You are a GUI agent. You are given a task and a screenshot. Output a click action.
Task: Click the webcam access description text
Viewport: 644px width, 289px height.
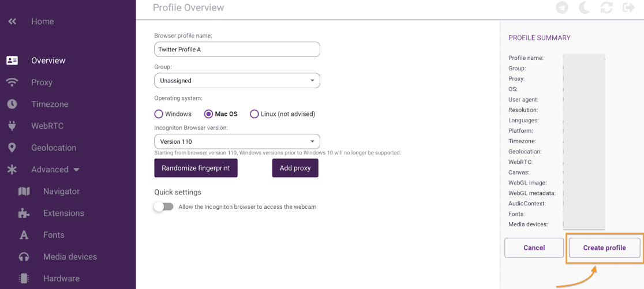click(247, 207)
